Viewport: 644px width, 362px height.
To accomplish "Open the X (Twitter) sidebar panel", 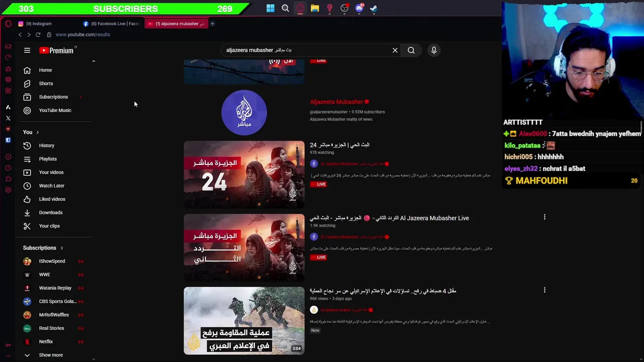I will 8,118.
